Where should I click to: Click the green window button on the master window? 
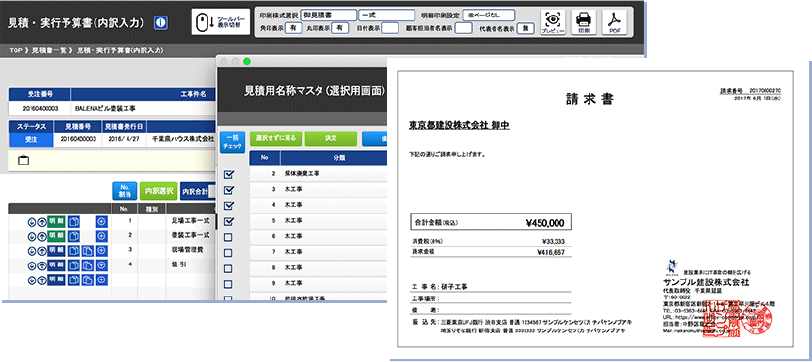coord(247,61)
